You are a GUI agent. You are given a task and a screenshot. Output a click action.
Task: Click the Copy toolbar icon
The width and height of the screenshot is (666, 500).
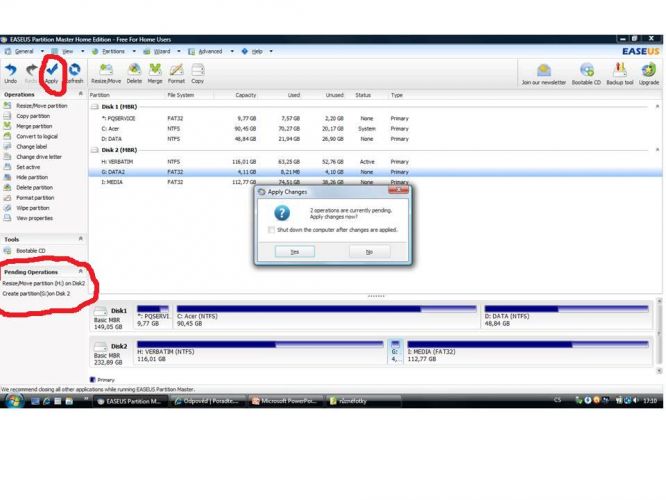point(198,73)
